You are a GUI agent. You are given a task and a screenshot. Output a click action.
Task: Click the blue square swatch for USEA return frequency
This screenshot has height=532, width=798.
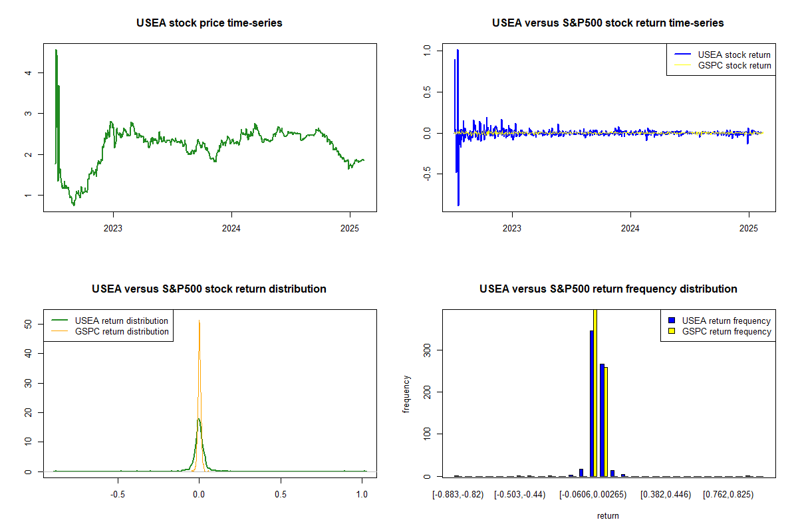(672, 321)
